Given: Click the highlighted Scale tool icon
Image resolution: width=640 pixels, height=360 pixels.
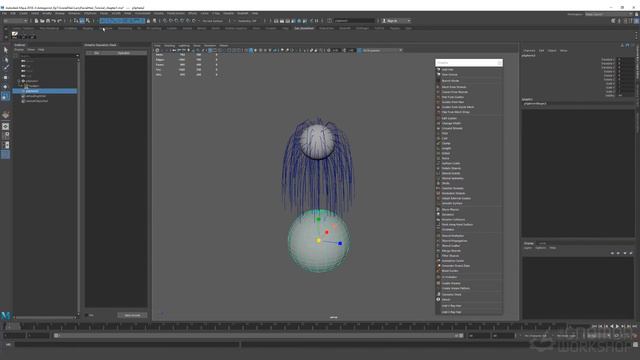Looking at the screenshot, I should click(5, 97).
